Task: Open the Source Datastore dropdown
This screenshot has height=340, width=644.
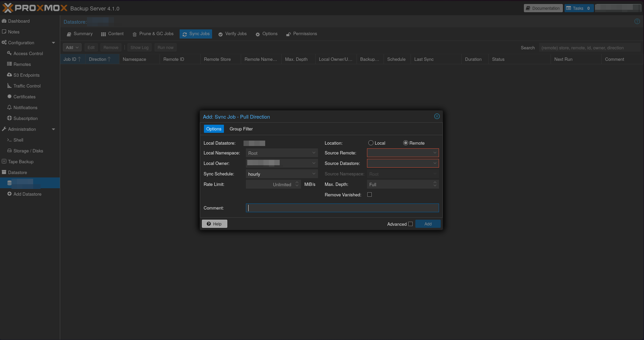Action: click(x=435, y=163)
